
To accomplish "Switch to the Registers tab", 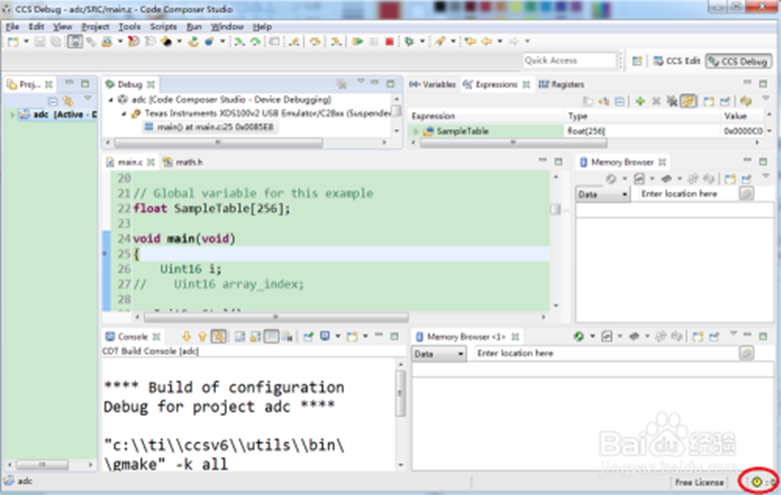I will click(x=562, y=85).
